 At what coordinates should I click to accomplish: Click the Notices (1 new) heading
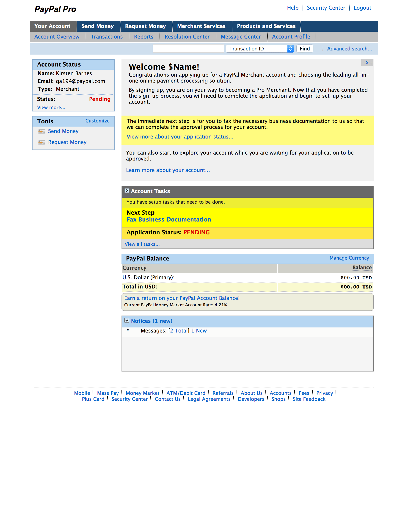coord(152,321)
